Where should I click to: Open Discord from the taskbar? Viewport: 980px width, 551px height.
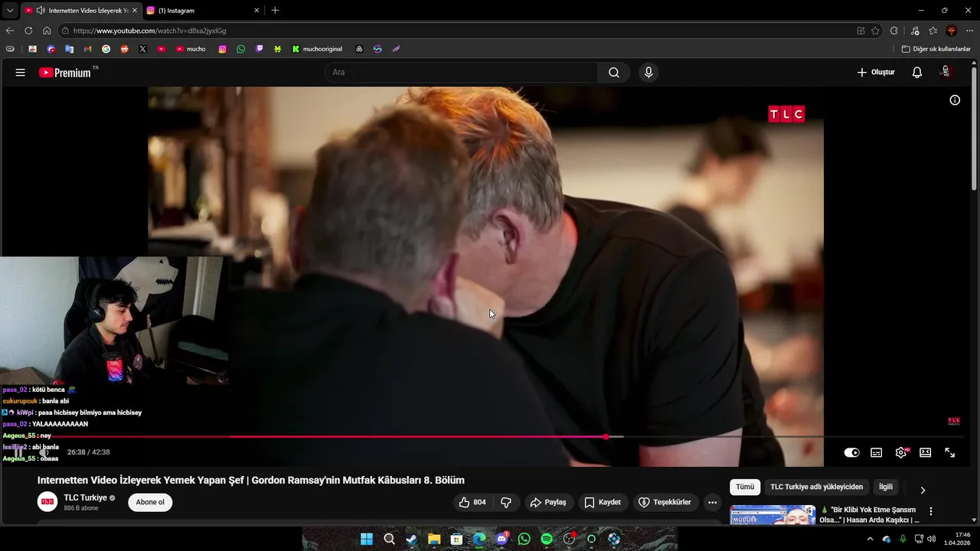click(x=501, y=539)
